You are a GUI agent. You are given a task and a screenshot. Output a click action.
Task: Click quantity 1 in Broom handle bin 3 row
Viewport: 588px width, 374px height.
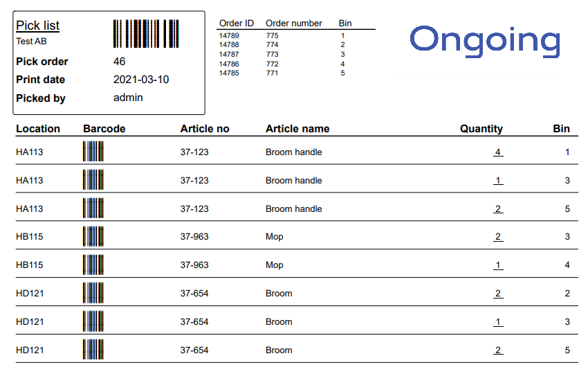(x=498, y=181)
